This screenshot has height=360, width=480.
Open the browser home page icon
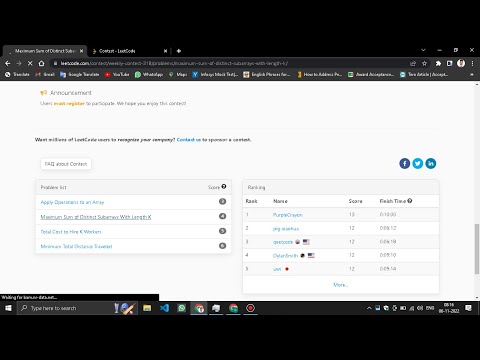click(41, 63)
